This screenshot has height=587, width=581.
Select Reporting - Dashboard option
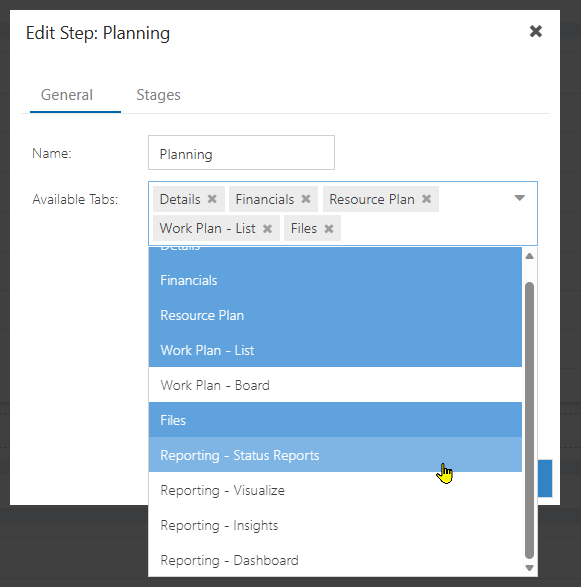(335, 560)
